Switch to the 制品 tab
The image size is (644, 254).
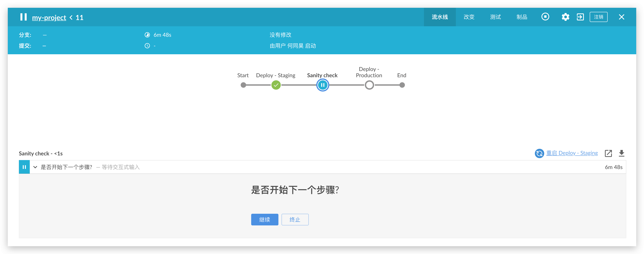[522, 17]
